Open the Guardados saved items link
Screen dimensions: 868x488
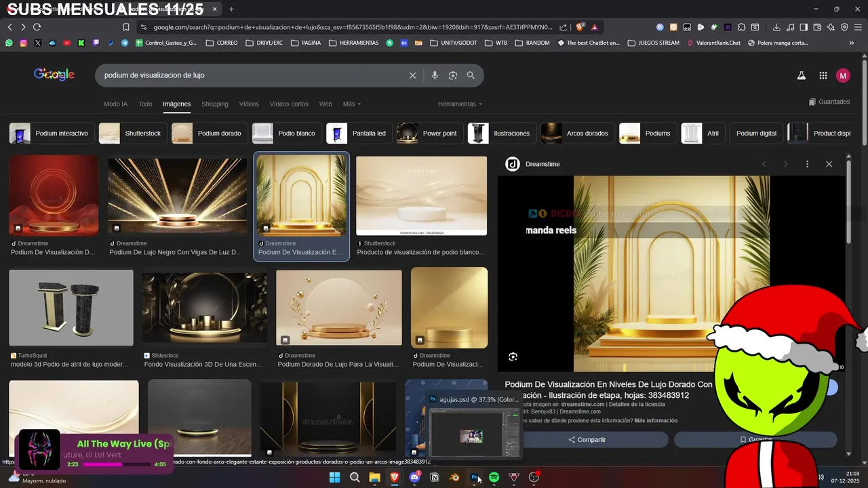(x=829, y=102)
